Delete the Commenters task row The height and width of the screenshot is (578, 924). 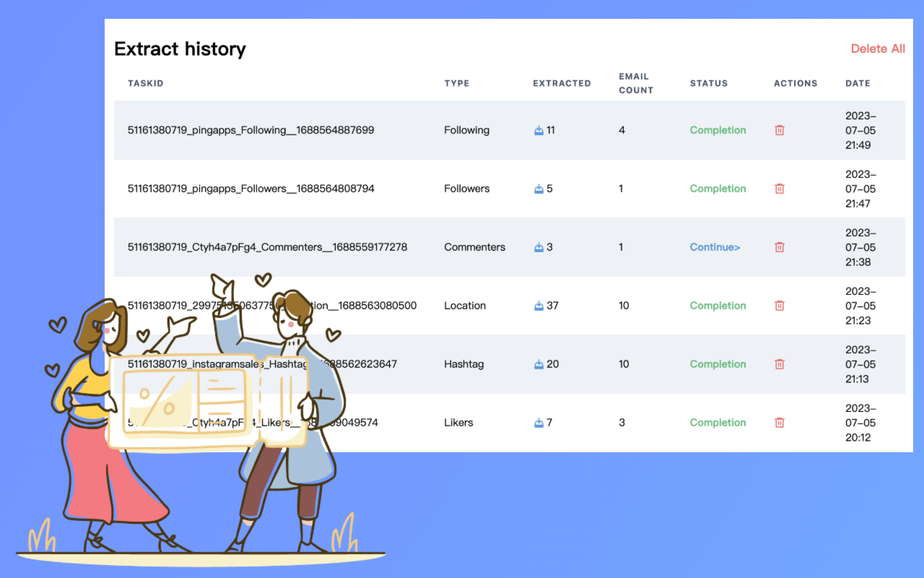point(780,247)
